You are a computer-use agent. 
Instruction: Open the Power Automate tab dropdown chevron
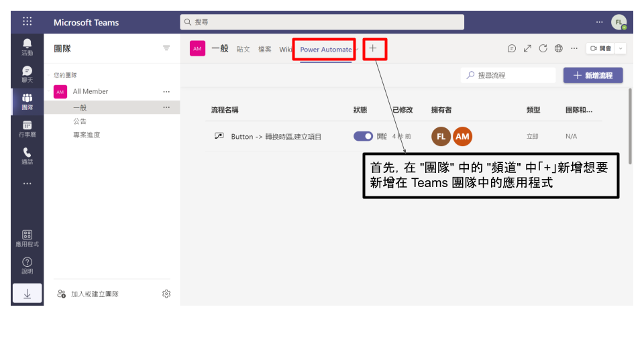356,50
